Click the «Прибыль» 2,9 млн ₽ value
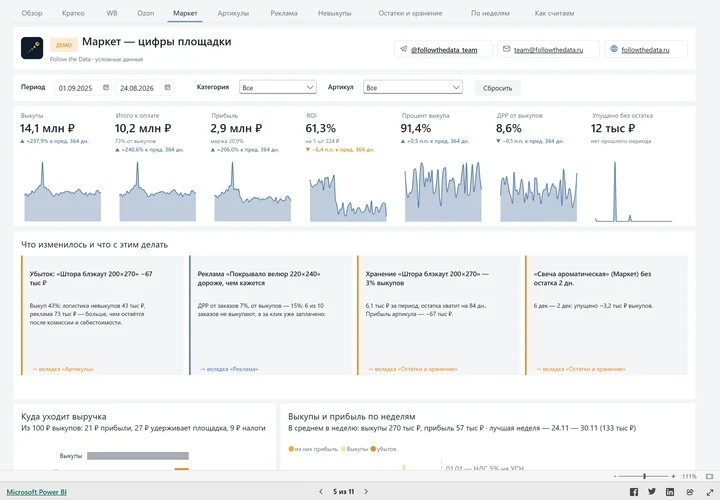Viewport: 720px width, 500px height. 236,129
